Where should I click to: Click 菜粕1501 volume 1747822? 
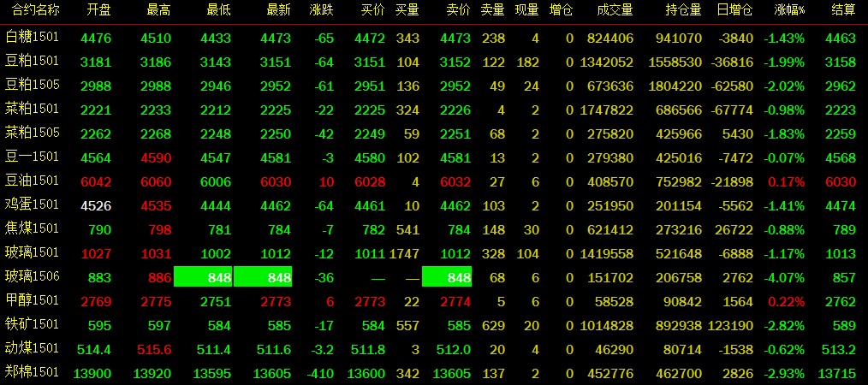pyautogui.click(x=606, y=110)
